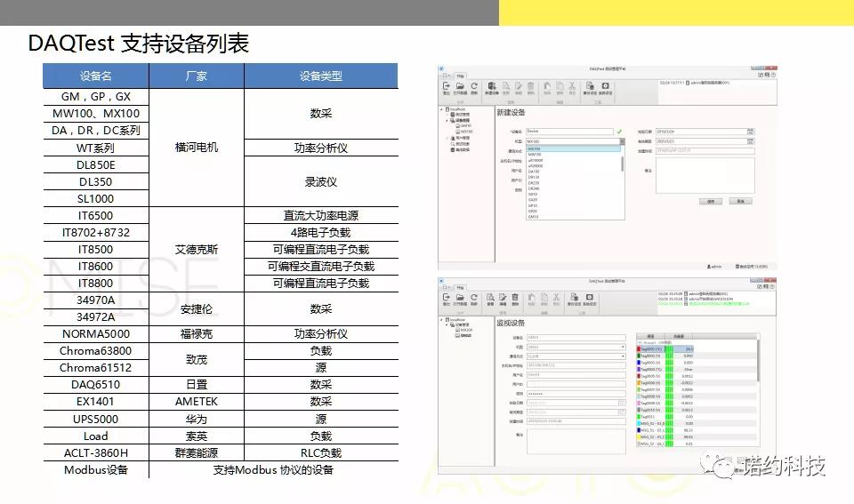This screenshot has width=854, height=504.
Task: Select the highlighted MX100 entry in the dropdown list
Action: pyautogui.click(x=574, y=148)
